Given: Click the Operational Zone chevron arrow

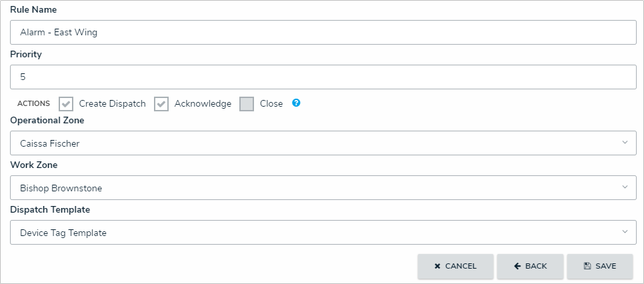Looking at the screenshot, I should (625, 143).
